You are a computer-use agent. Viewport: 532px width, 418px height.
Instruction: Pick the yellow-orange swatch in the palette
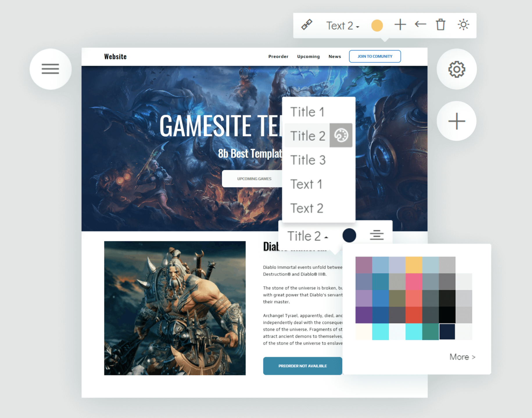pyautogui.click(x=414, y=265)
